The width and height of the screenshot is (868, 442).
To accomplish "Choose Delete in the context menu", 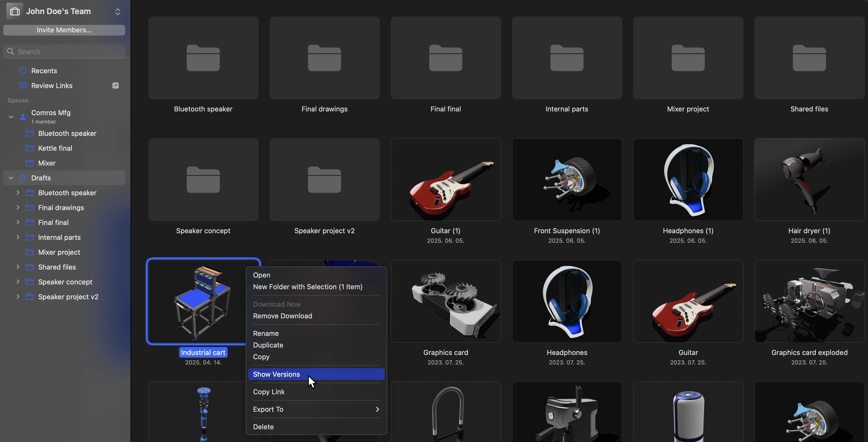I will coord(316,427).
